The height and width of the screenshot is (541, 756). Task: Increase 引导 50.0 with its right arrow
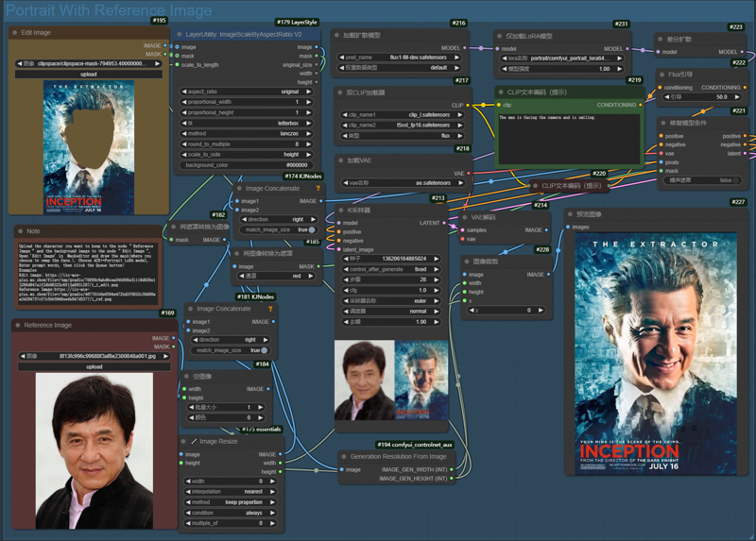pos(737,97)
